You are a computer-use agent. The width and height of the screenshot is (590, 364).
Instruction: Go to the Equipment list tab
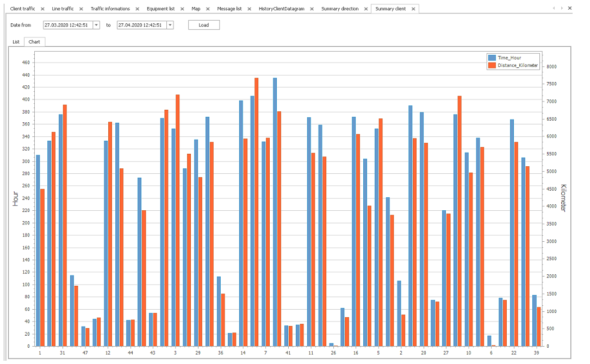pyautogui.click(x=160, y=9)
